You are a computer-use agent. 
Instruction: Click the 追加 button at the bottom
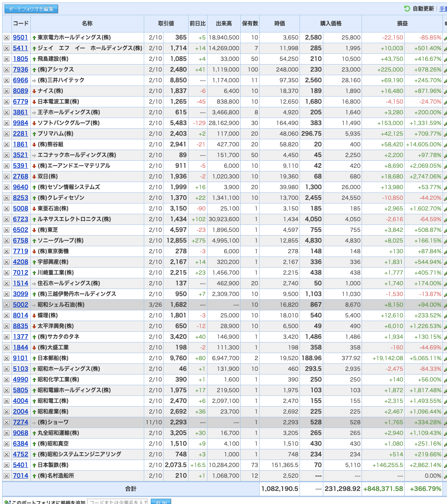[161, 502]
